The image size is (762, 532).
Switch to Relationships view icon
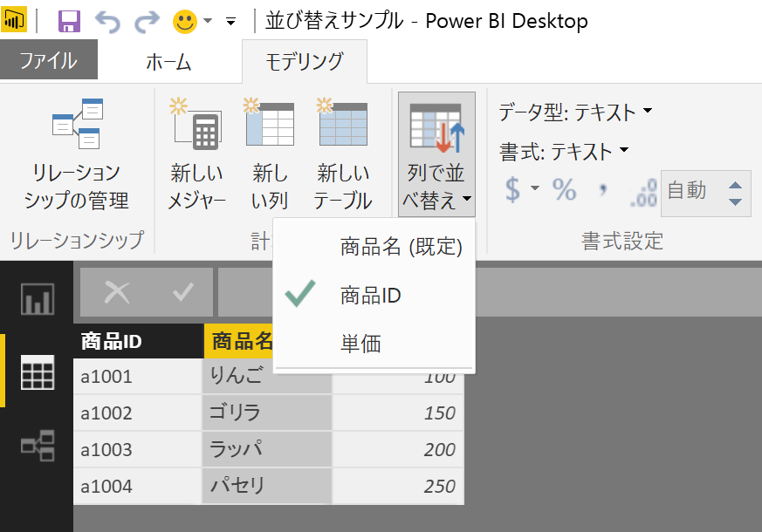click(x=38, y=446)
